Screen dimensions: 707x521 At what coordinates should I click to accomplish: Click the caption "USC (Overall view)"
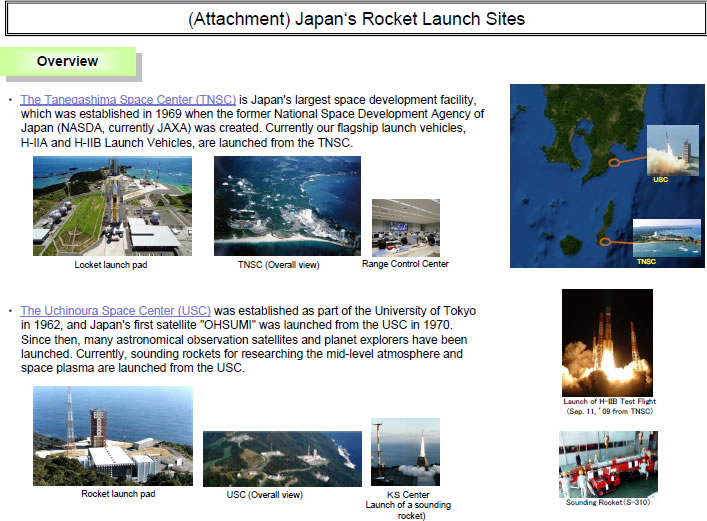[x=265, y=495]
